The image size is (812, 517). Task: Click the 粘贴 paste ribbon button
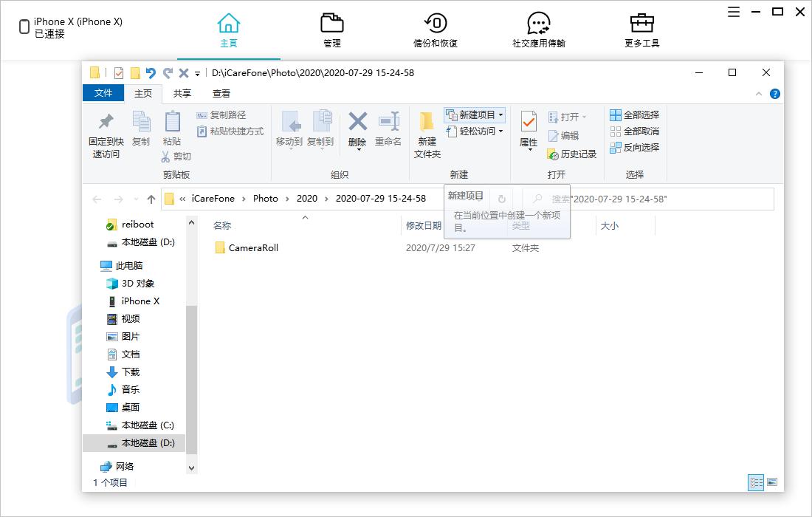[x=172, y=129]
